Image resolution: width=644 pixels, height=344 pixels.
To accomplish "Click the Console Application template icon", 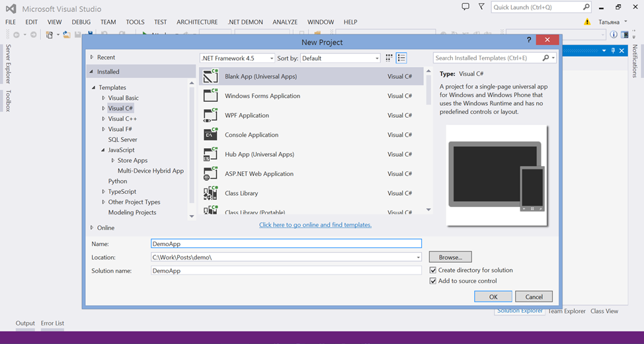I will (x=211, y=135).
